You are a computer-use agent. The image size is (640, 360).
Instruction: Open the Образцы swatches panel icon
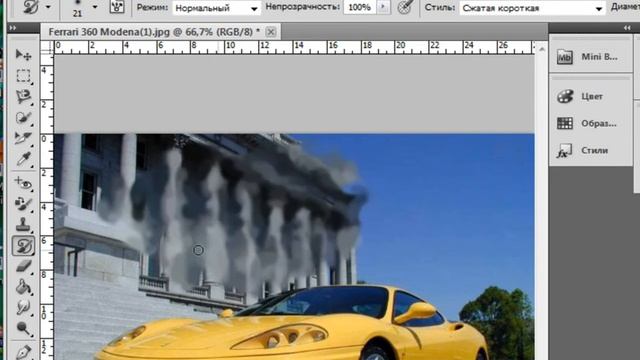[565, 123]
